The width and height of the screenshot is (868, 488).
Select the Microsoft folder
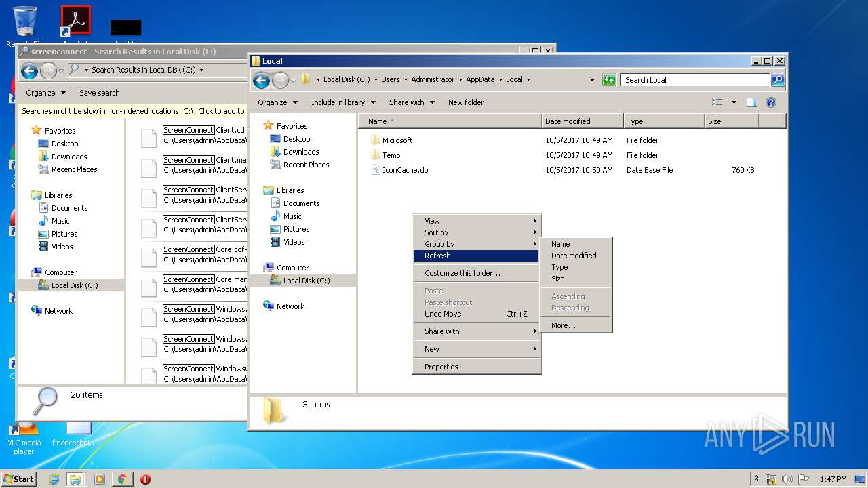(x=397, y=140)
